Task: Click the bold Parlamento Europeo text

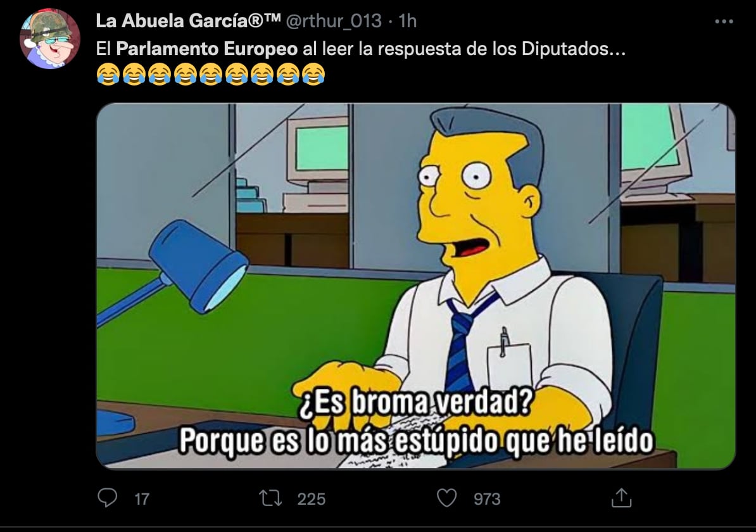Action: (207, 49)
